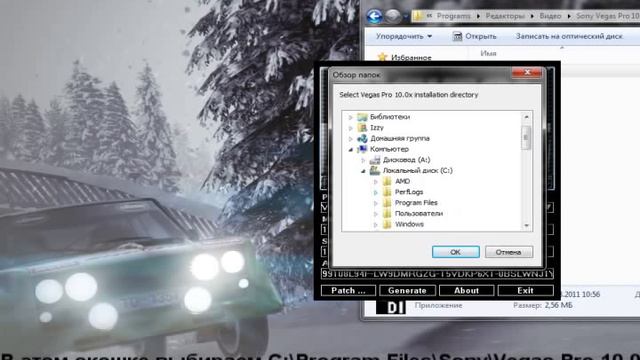The width and height of the screenshot is (640, 360).
Task: Click the Exit button in keygen
Action: (525, 290)
